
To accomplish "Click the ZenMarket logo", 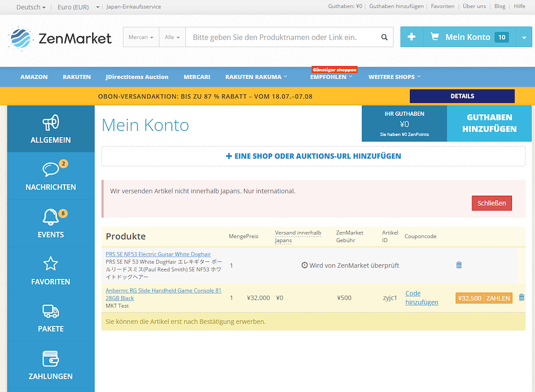I will 60,38.
